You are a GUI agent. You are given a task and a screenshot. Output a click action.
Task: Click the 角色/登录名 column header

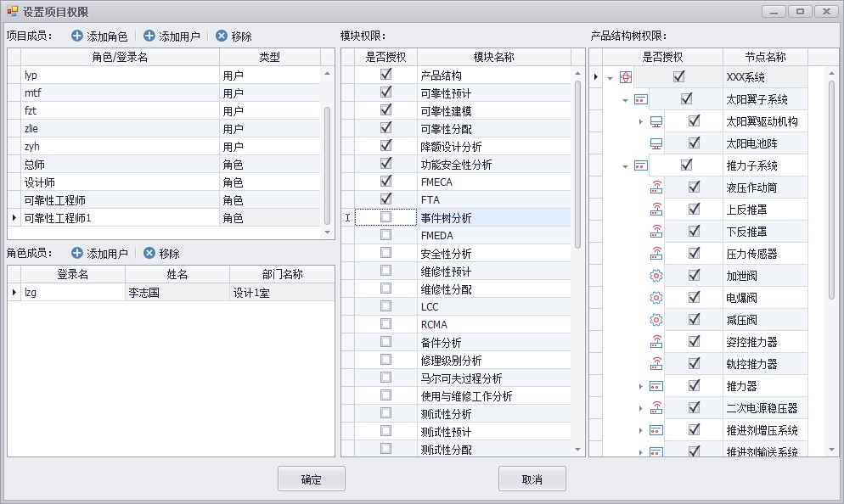pyautogui.click(x=120, y=57)
